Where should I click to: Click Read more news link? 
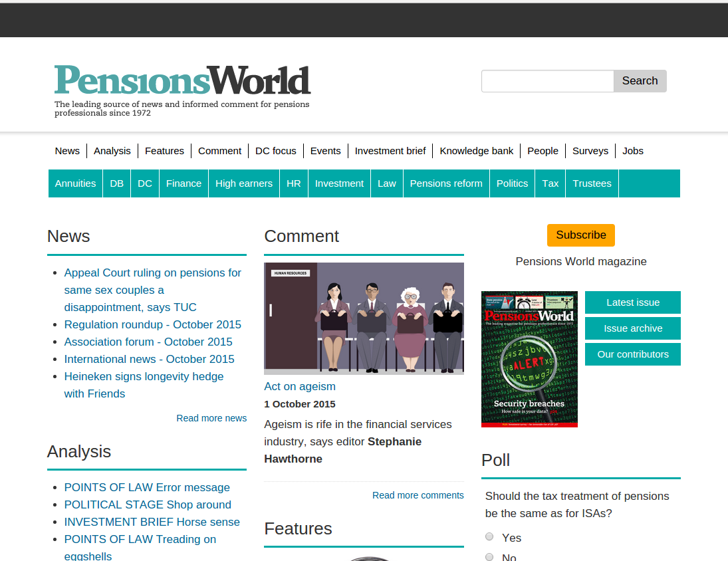click(211, 419)
